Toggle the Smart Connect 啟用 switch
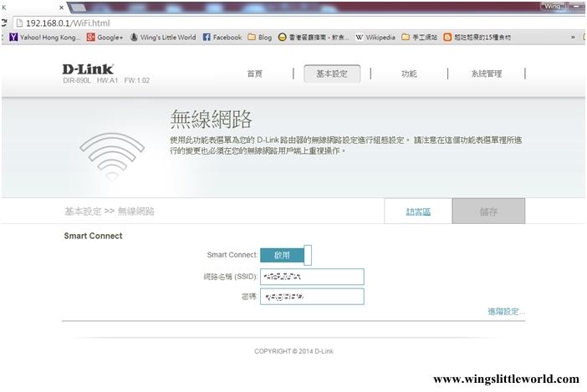The image size is (587, 392). pos(285,255)
